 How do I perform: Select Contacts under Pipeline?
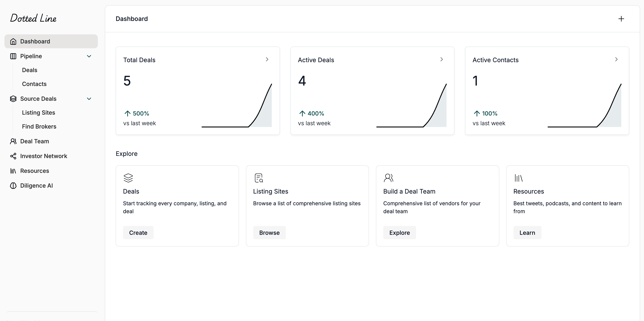(x=34, y=84)
